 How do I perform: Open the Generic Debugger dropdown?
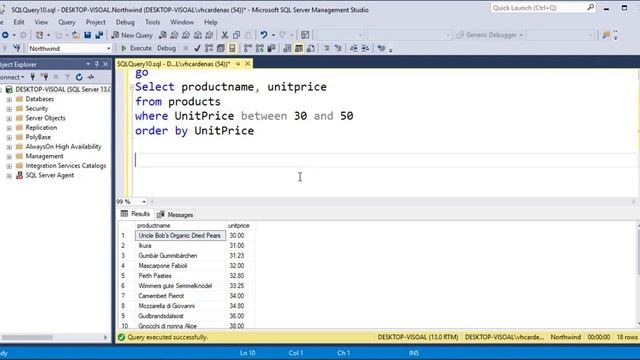(521, 35)
